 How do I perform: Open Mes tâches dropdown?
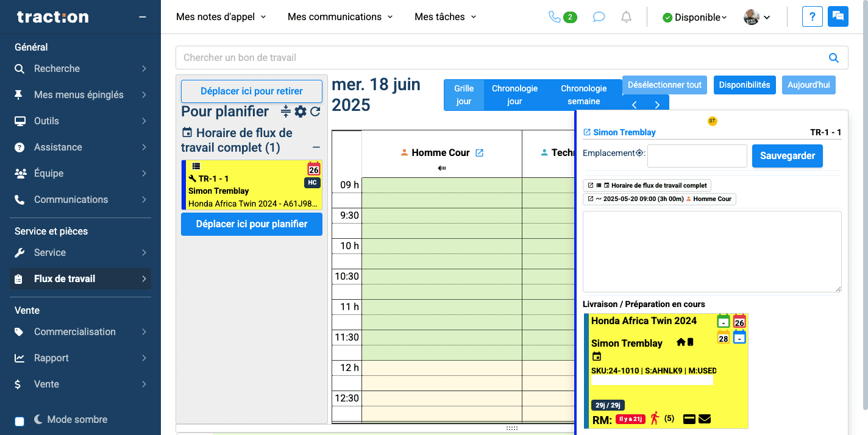click(446, 17)
